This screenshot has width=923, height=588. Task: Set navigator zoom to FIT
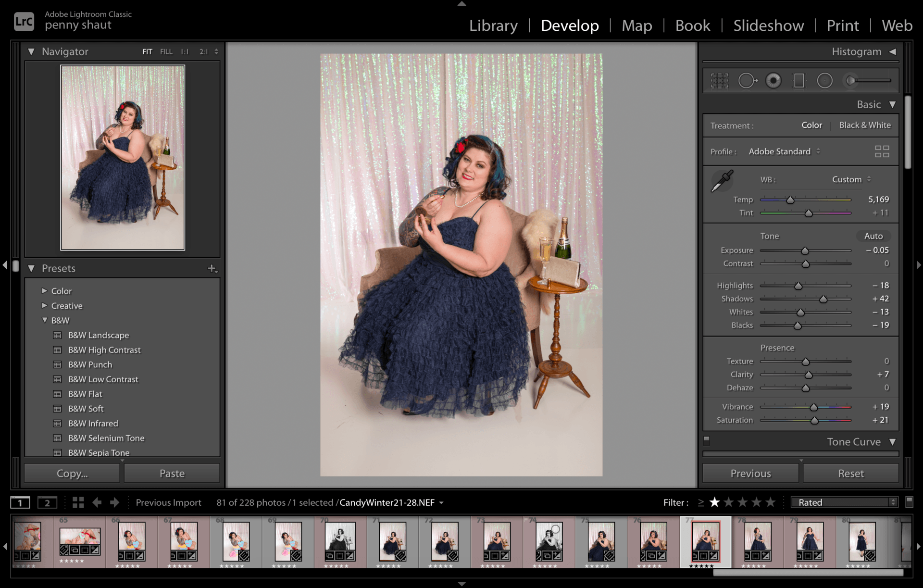pyautogui.click(x=147, y=51)
